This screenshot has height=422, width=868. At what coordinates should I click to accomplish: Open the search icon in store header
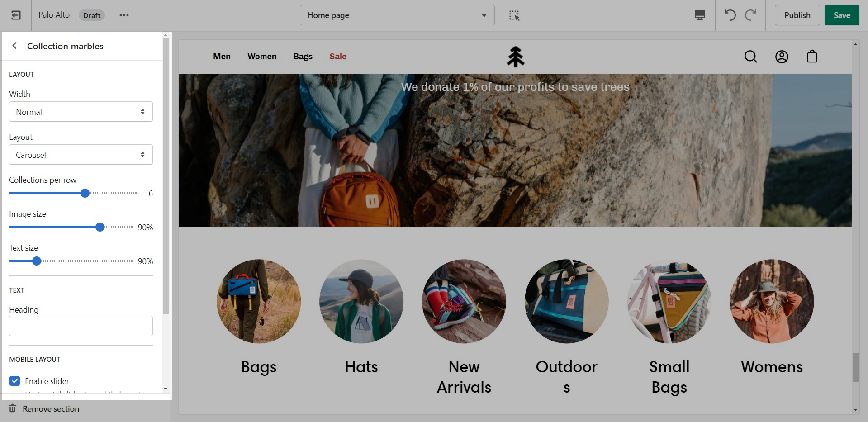click(x=751, y=57)
